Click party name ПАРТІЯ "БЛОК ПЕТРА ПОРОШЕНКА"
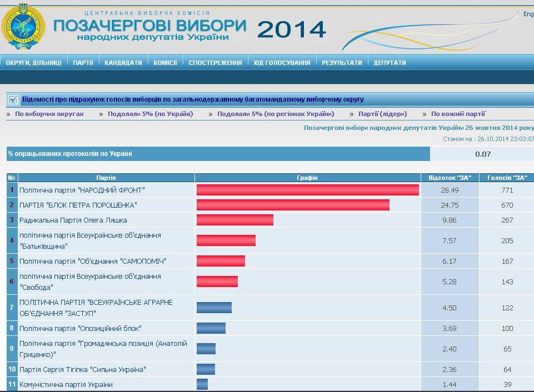Image resolution: width=534 pixels, height=392 pixels. coord(78,205)
